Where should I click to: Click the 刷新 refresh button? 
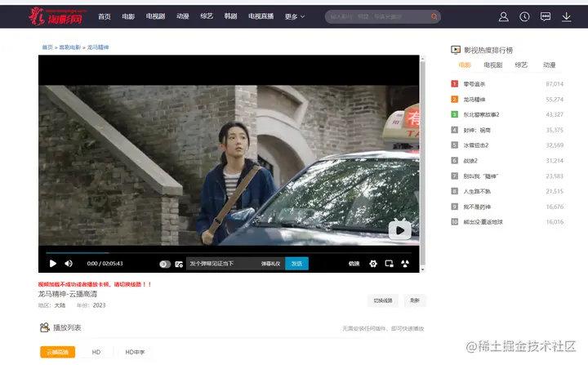[x=415, y=300]
